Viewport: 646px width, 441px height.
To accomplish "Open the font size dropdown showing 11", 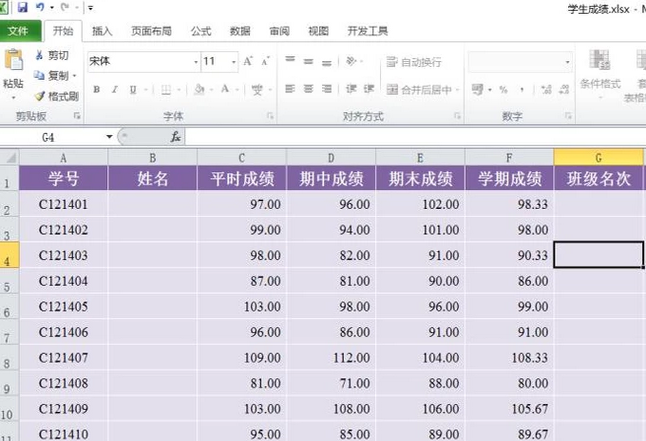I will [x=234, y=62].
